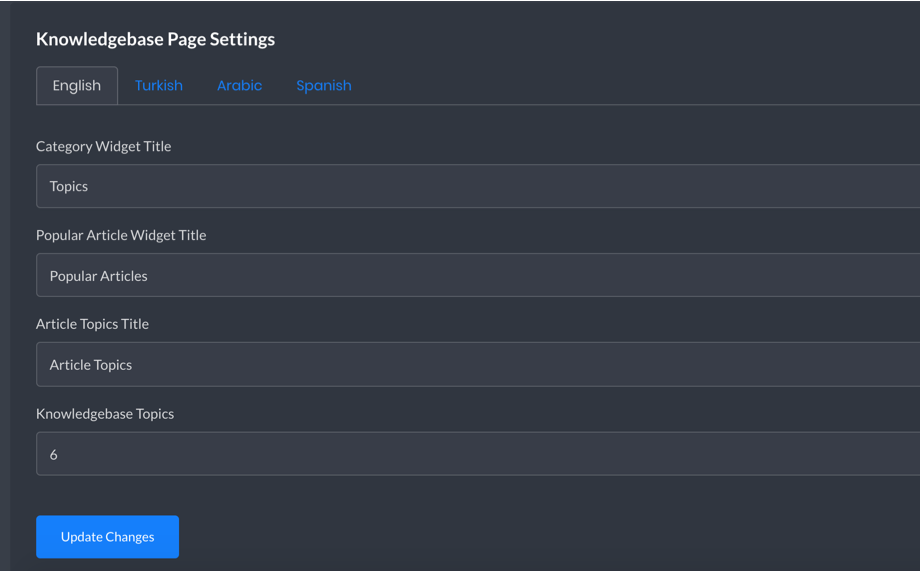The height and width of the screenshot is (571, 921).
Task: Focus the Popular Article Widget Title field
Action: [478, 276]
